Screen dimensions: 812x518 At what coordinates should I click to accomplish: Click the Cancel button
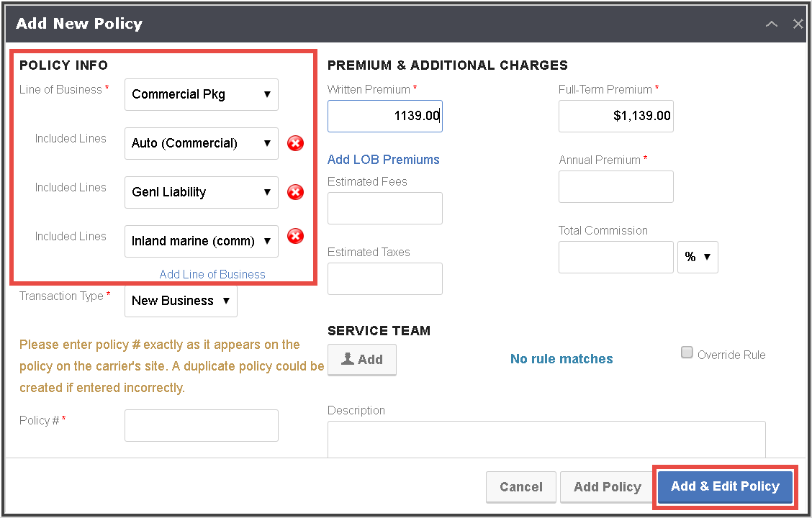pyautogui.click(x=520, y=487)
